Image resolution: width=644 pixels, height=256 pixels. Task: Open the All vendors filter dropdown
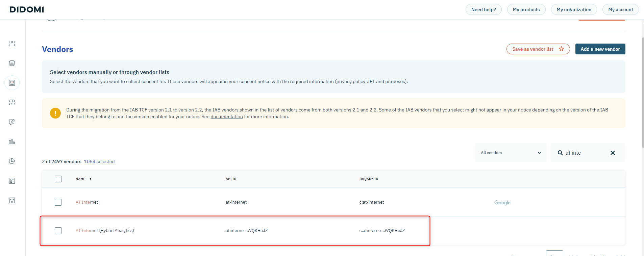pyautogui.click(x=511, y=153)
